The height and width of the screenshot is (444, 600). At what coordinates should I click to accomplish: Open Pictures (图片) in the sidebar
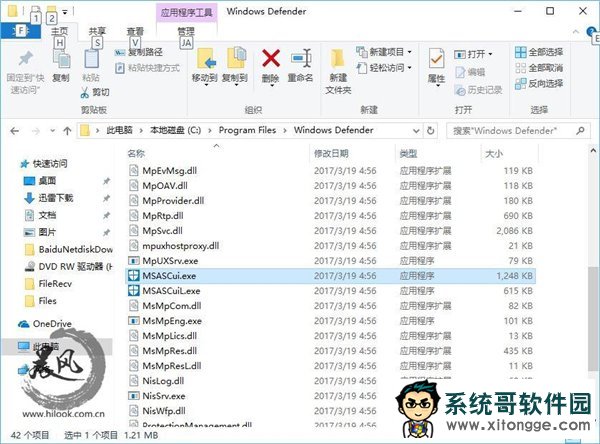point(41,232)
